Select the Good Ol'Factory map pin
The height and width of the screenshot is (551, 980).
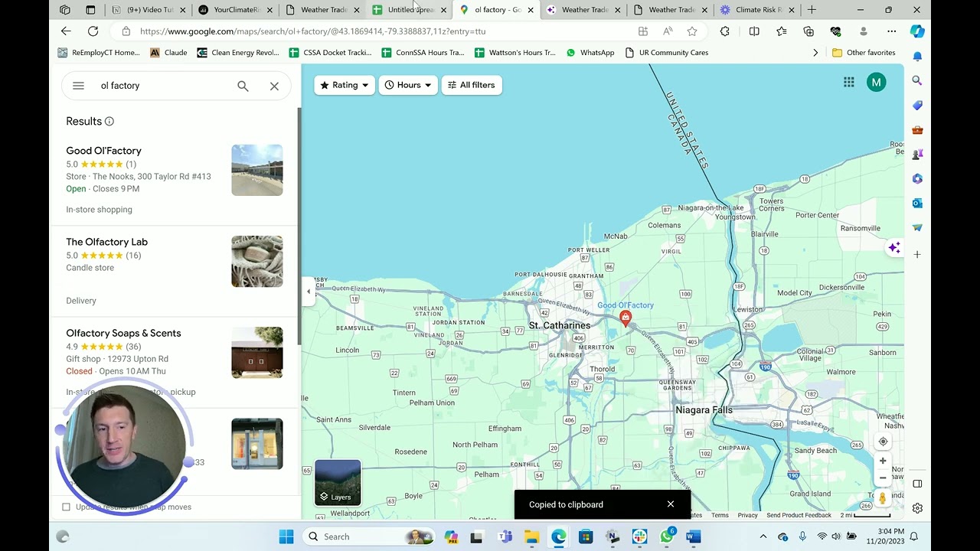[x=626, y=318]
